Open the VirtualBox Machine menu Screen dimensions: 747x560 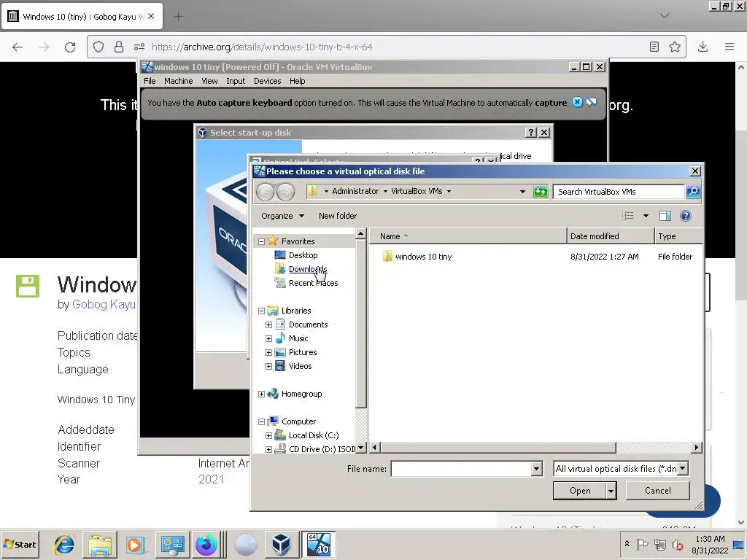click(179, 81)
